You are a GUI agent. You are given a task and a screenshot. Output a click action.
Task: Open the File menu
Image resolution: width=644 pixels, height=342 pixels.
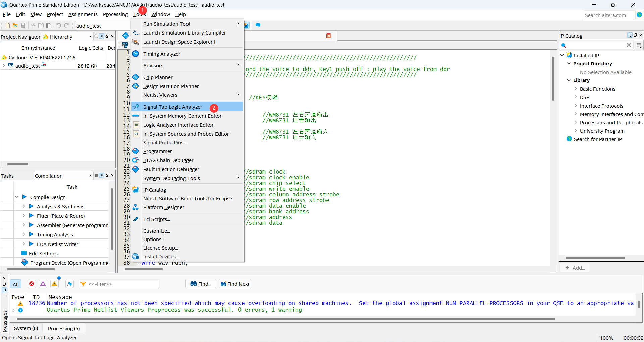(7, 14)
